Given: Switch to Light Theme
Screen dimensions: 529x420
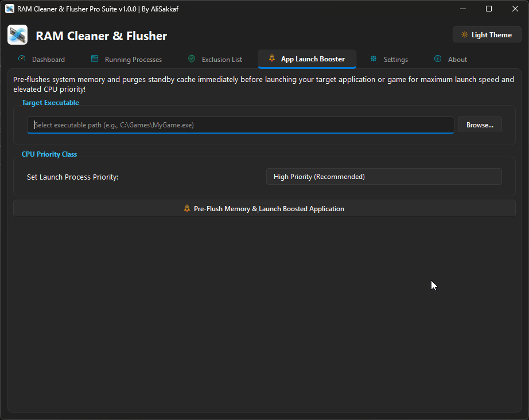Looking at the screenshot, I should 487,35.
